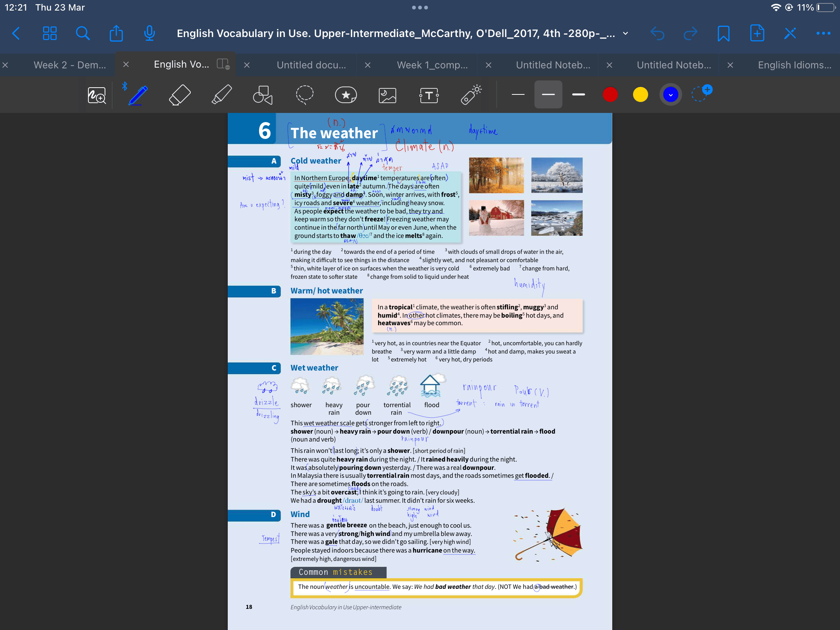Tap the battery indicator in status bar
Image resolution: width=840 pixels, height=630 pixels.
coord(826,8)
